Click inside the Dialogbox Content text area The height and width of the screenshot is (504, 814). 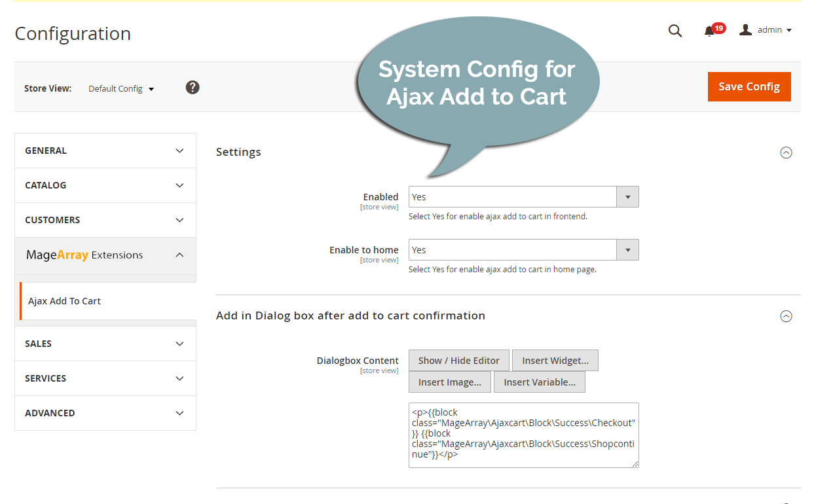point(523,435)
